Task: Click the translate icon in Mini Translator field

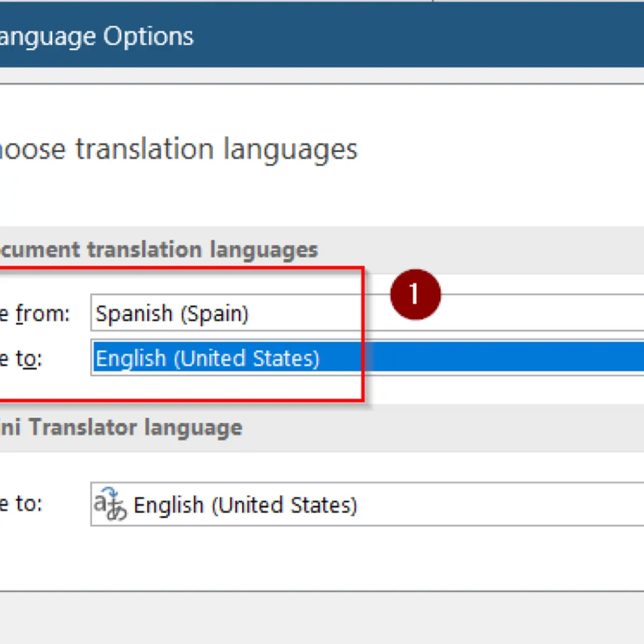Action: [110, 504]
